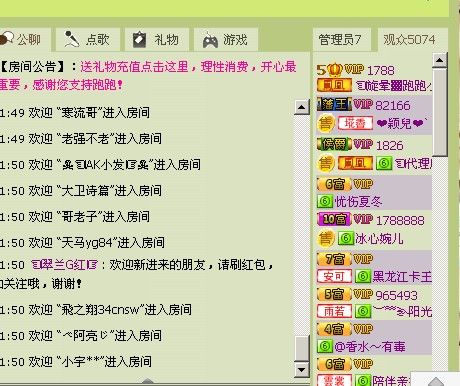460x386 pixels.
Task: Click the welcome message for 寒流哥
Action: pos(75,112)
